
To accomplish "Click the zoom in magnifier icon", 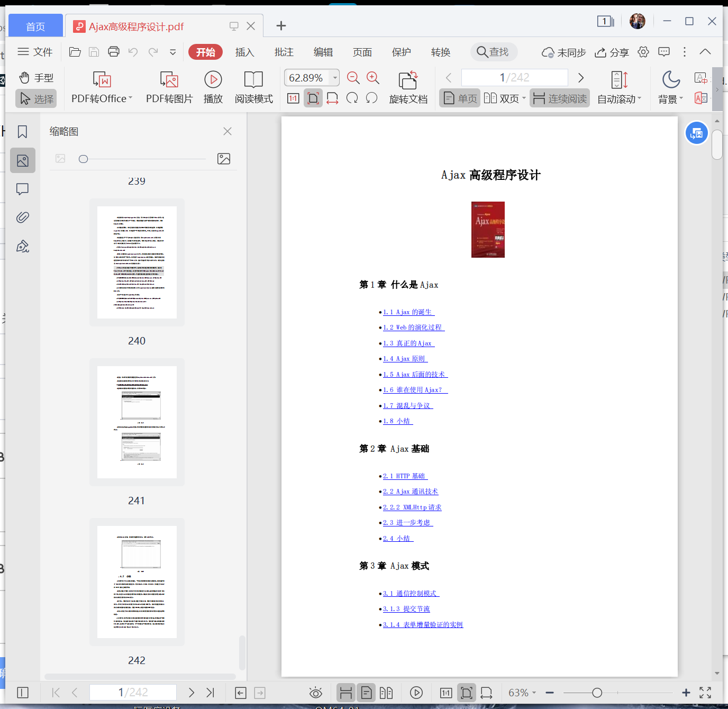I will pos(373,78).
